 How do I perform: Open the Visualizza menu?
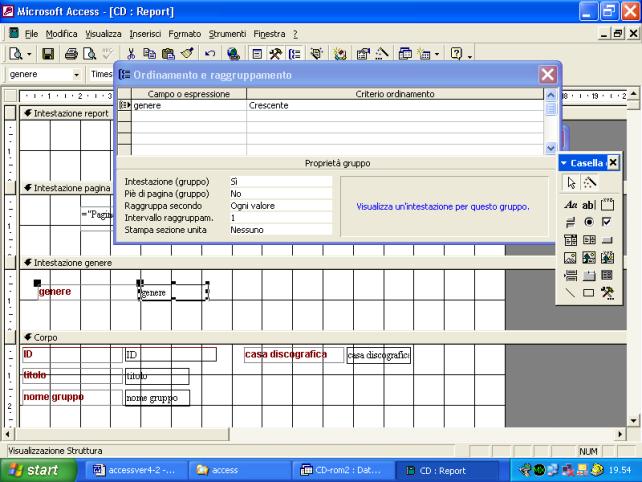103,34
